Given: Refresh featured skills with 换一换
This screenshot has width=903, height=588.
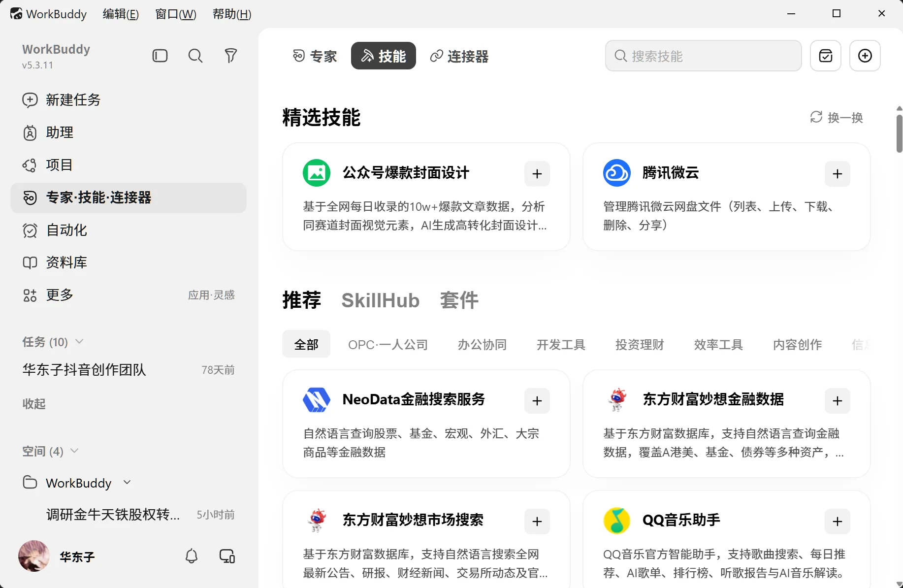Looking at the screenshot, I should [837, 117].
